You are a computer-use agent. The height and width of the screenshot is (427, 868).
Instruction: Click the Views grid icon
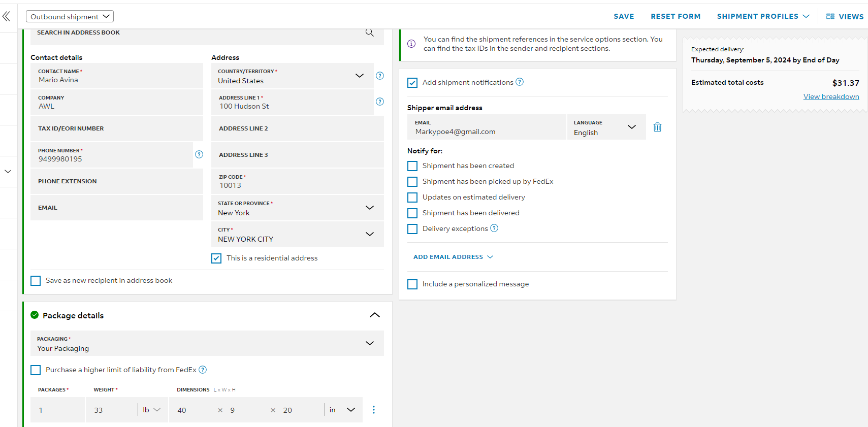(830, 16)
